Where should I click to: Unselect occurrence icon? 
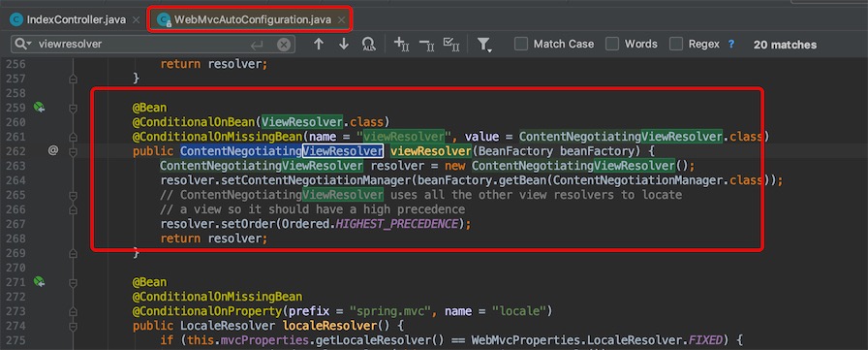426,45
